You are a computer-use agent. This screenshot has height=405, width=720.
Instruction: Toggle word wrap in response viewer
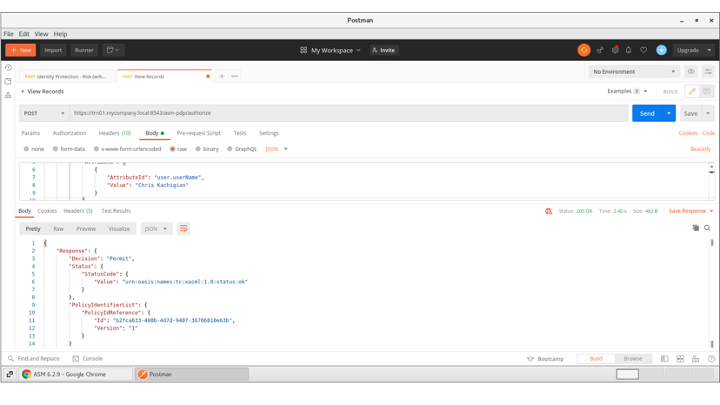pos(184,229)
